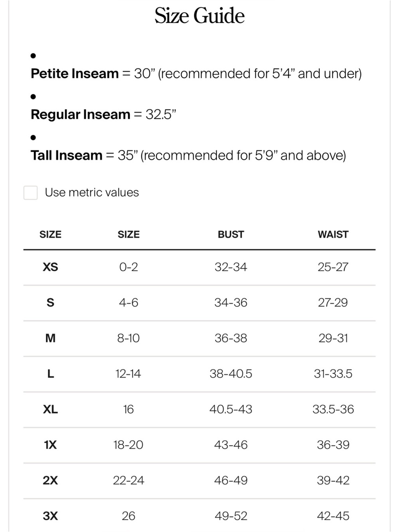Click the 33.5-36 waist value
This screenshot has width=399, height=532.
click(333, 409)
